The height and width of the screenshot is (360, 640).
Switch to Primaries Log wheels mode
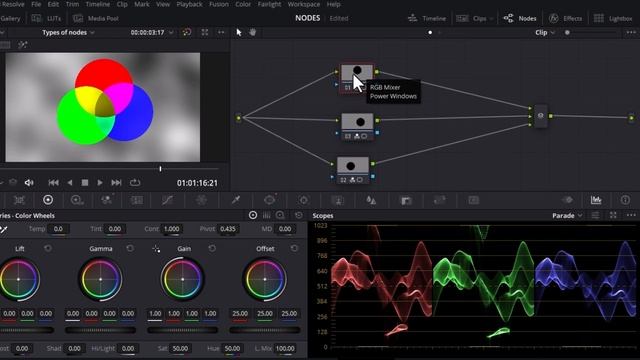pos(280,215)
